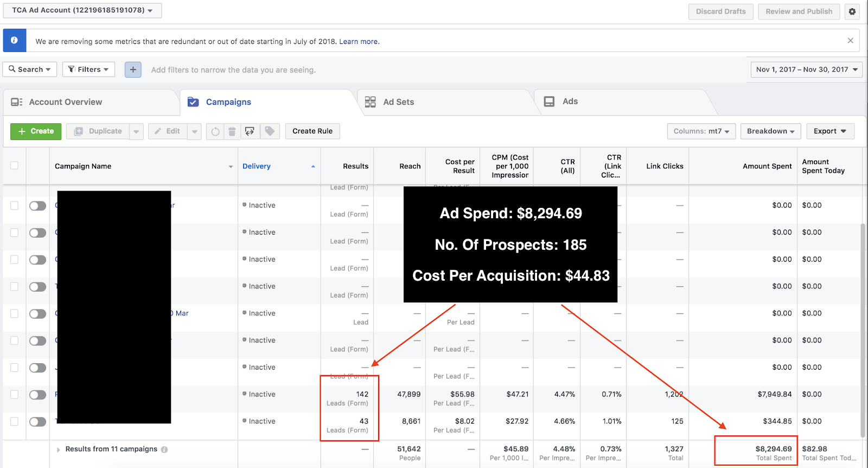Click Results column header
This screenshot has height=468, width=868.
[x=347, y=166]
